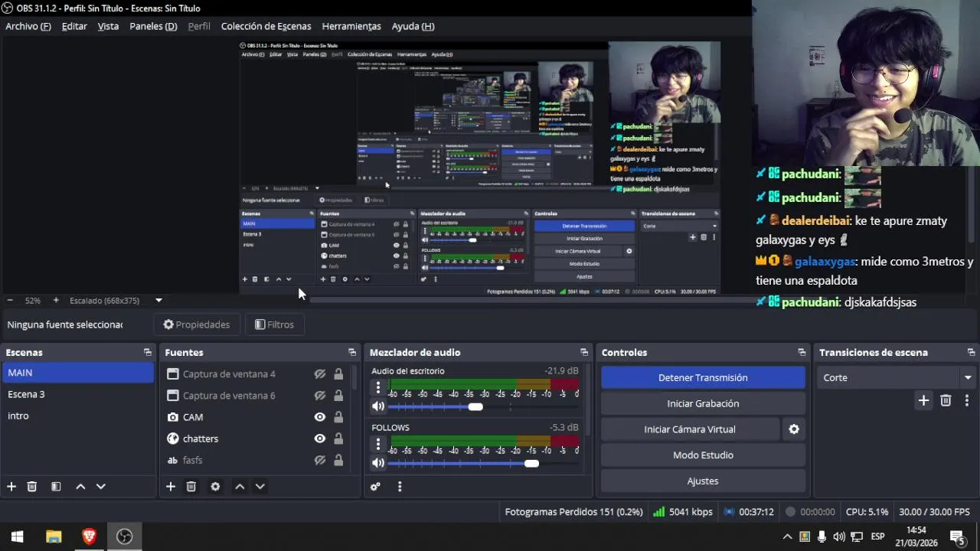The width and height of the screenshot is (980, 551).
Task: Open the Corte transition dropdown
Action: pyautogui.click(x=896, y=377)
